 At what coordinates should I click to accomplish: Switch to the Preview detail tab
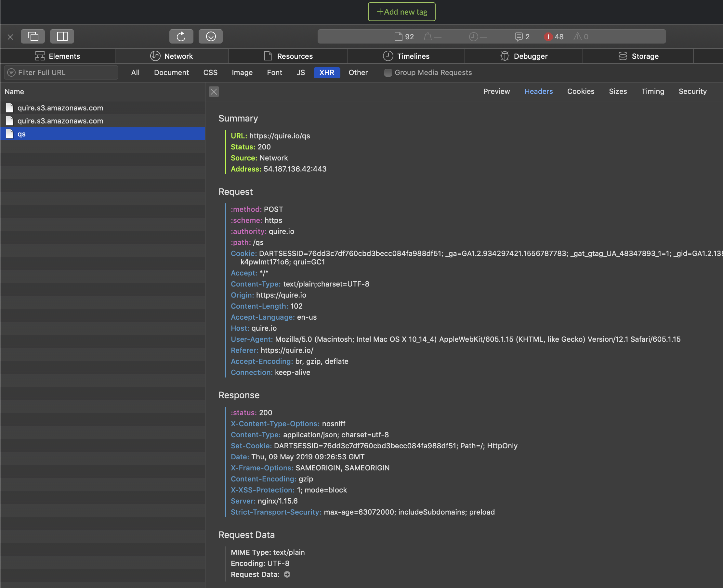click(x=496, y=92)
